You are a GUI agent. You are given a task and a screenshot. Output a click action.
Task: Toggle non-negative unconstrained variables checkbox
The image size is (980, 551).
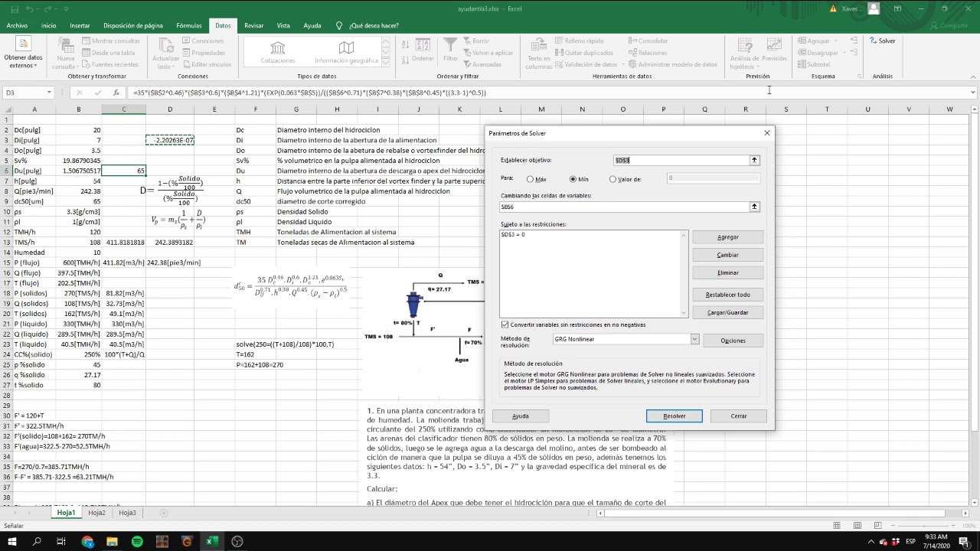pos(505,324)
